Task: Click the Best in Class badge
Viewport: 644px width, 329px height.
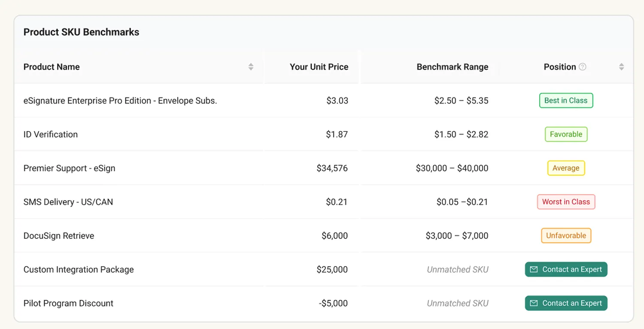Action: tap(566, 101)
